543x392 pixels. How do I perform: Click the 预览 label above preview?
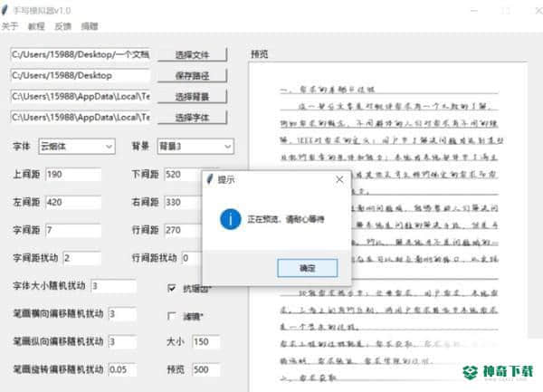[259, 54]
